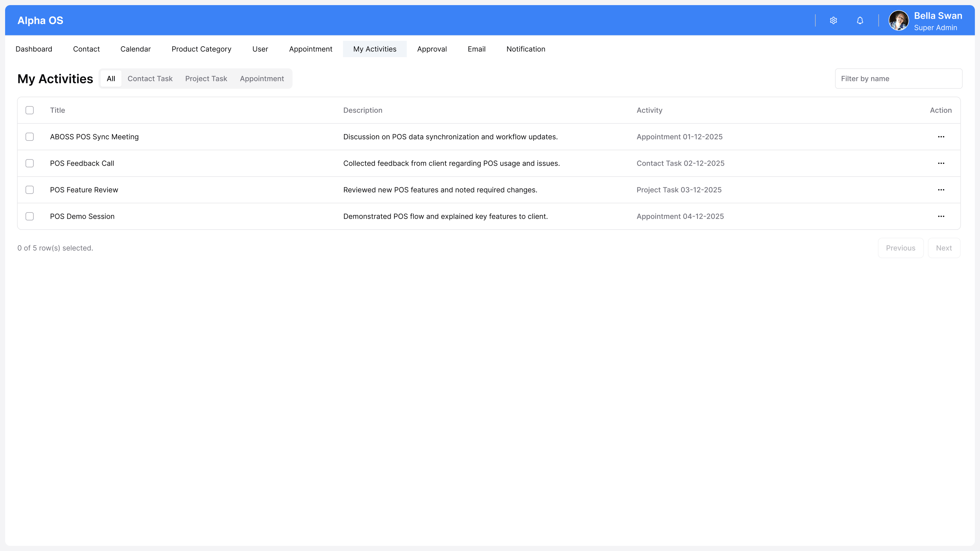This screenshot has width=980, height=551.
Task: Open ellipsis menu for POS Feature Review
Action: tap(941, 190)
